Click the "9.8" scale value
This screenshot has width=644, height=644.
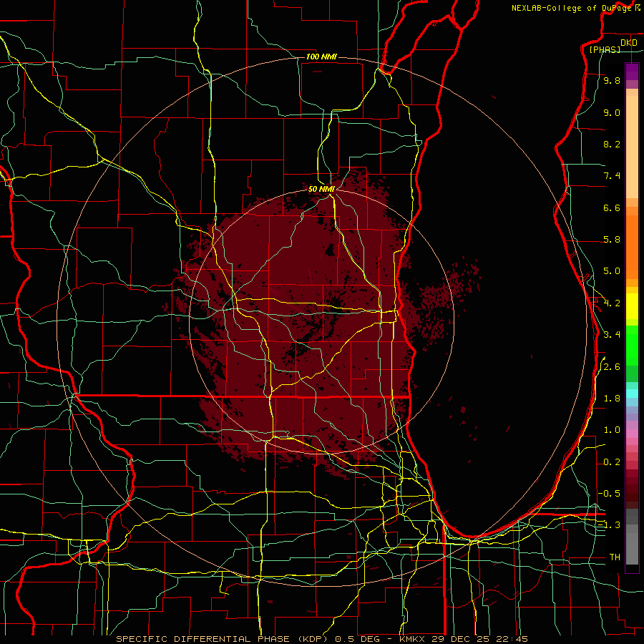pyautogui.click(x=612, y=80)
